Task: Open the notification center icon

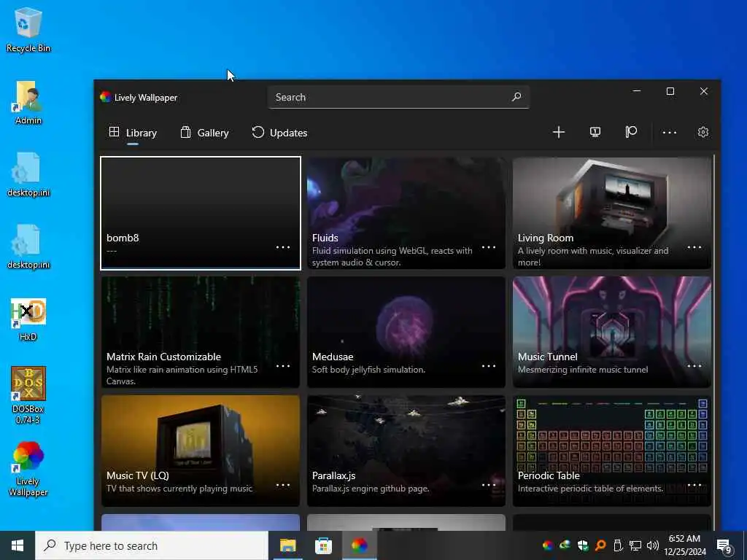Action: pyautogui.click(x=724, y=546)
